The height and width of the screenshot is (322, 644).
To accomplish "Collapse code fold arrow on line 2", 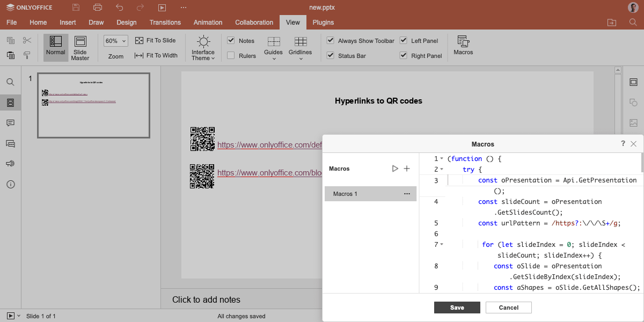I will point(442,170).
